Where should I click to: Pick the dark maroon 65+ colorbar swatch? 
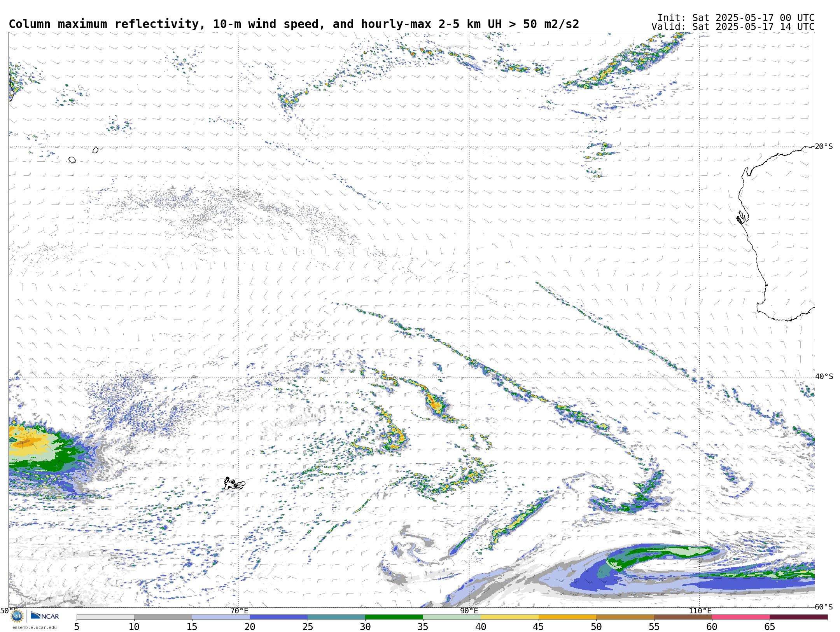(798, 617)
